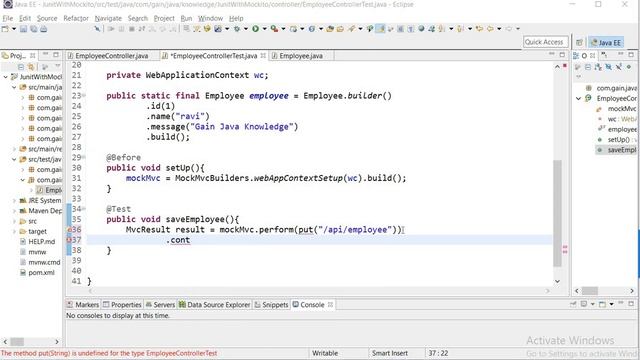Collapse the JunitWithMockito project node
The height and width of the screenshot is (360, 640).
tap(6, 77)
